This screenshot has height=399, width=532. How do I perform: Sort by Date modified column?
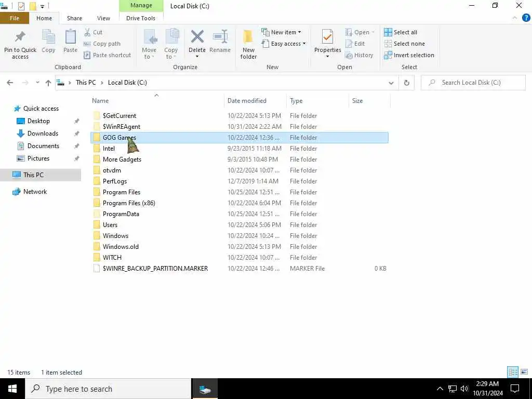tap(247, 101)
